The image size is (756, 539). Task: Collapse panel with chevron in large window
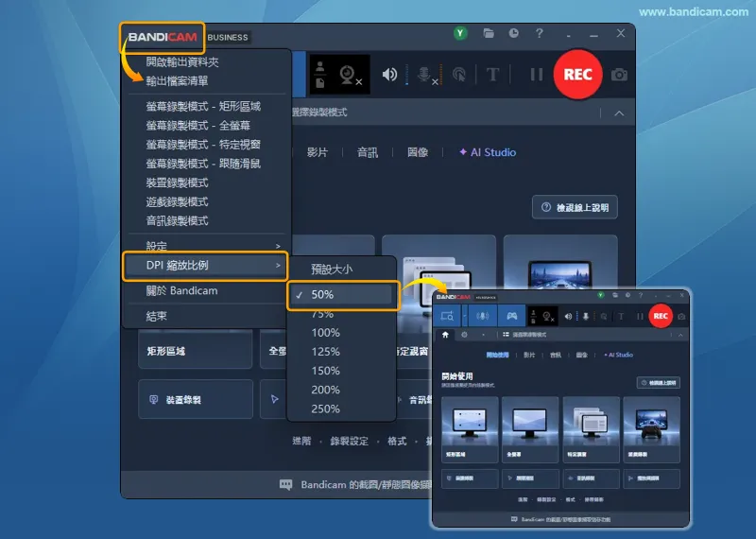[x=619, y=113]
